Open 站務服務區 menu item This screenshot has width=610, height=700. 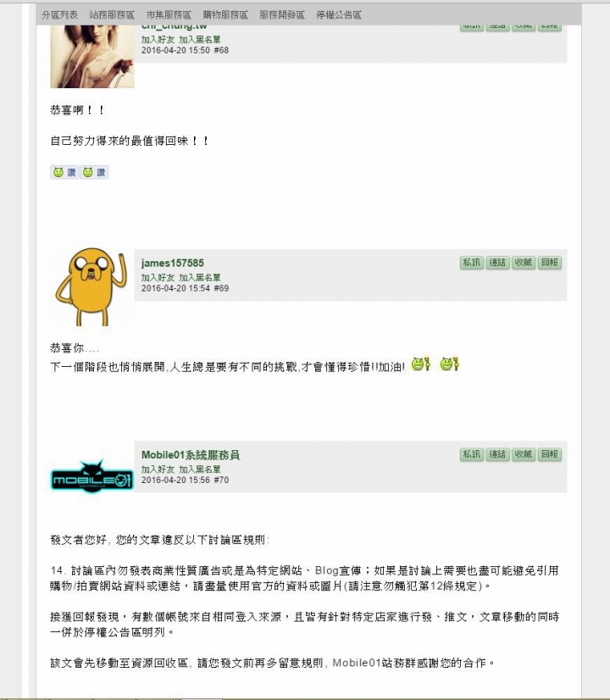(112, 14)
